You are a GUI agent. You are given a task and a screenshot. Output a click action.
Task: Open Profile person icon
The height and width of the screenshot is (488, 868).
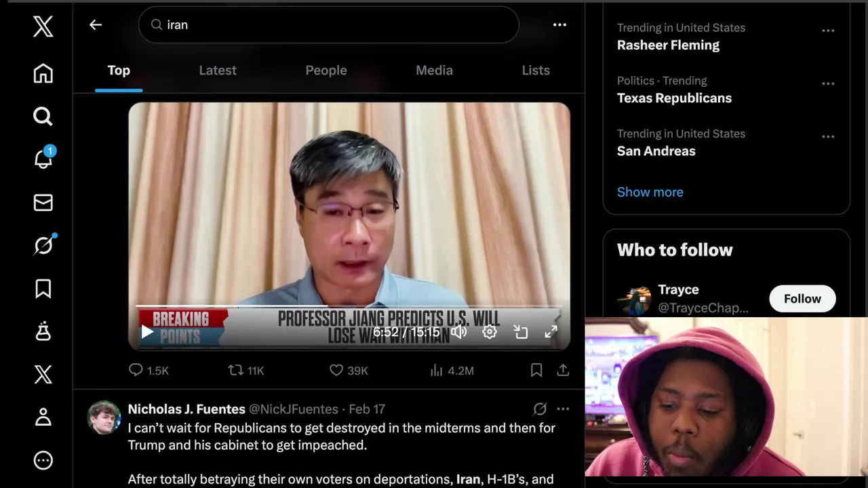click(x=43, y=418)
